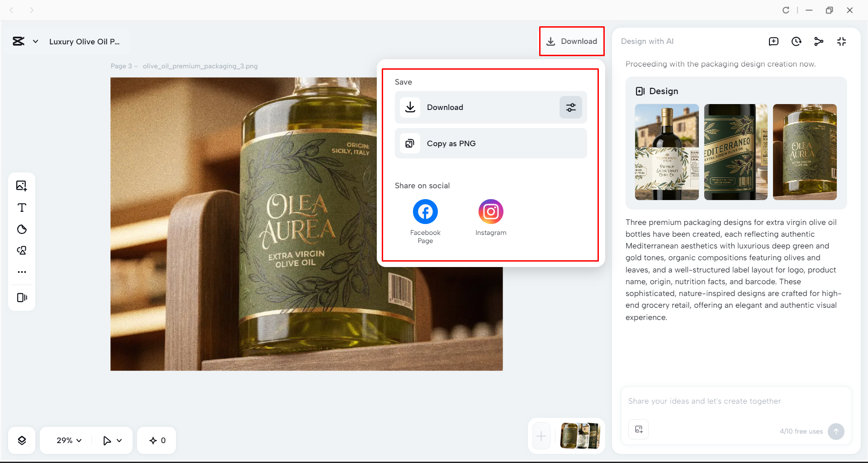868x463 pixels.
Task: Select the pointer cursor tool
Action: [x=107, y=440]
